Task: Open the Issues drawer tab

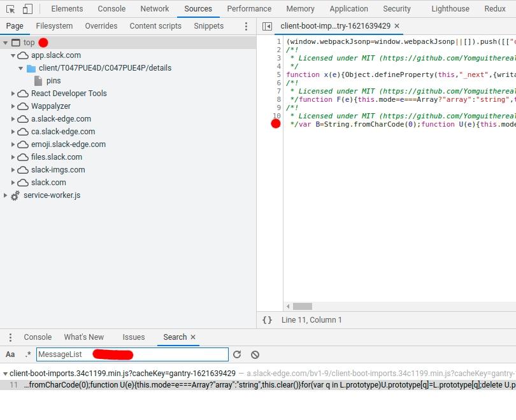Action: (134, 337)
